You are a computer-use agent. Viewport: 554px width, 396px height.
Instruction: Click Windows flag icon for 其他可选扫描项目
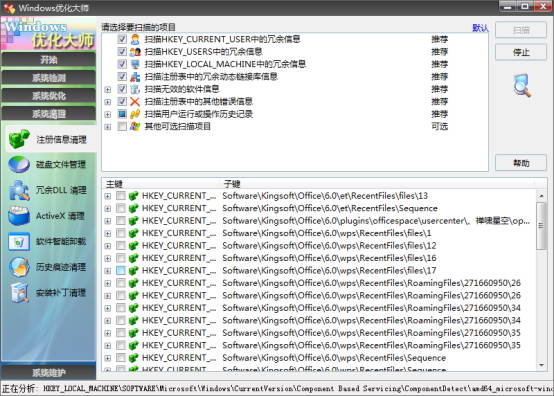(135, 126)
